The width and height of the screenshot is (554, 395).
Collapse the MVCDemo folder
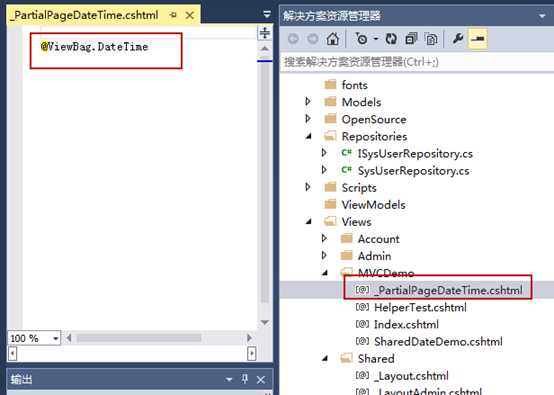click(x=325, y=272)
